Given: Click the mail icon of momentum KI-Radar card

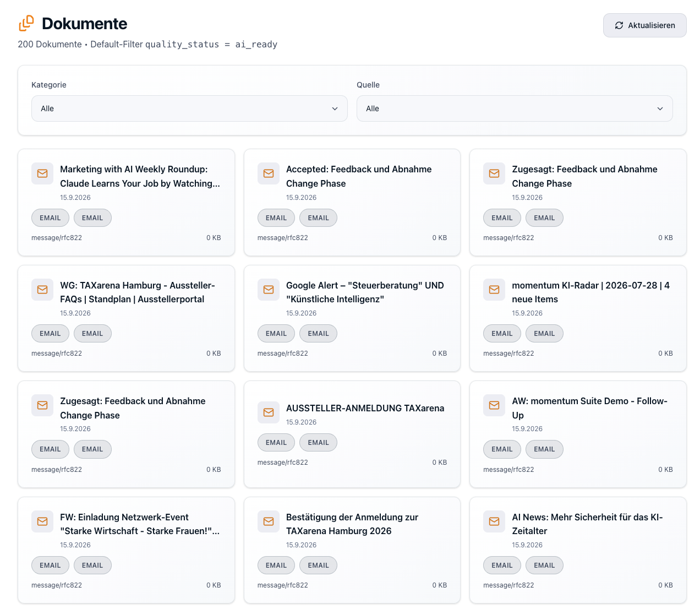Looking at the screenshot, I should tap(494, 290).
